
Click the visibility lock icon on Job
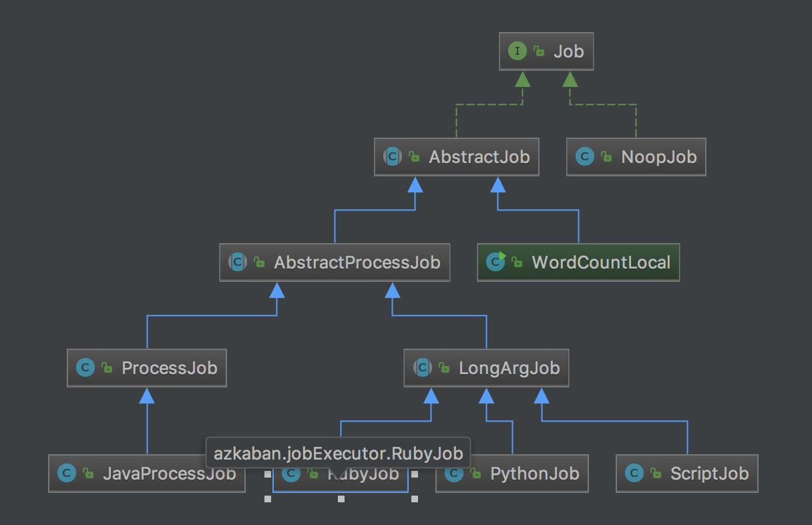pyautogui.click(x=538, y=51)
